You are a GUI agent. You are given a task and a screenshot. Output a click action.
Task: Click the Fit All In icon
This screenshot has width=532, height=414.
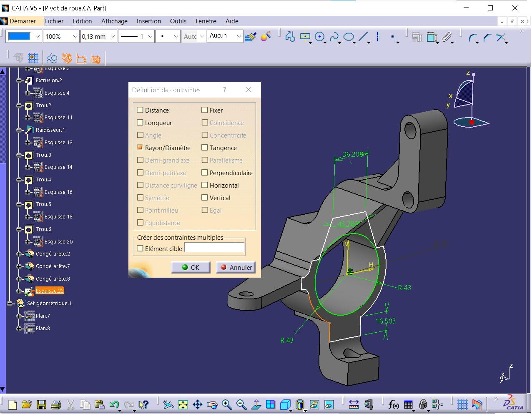click(183, 404)
